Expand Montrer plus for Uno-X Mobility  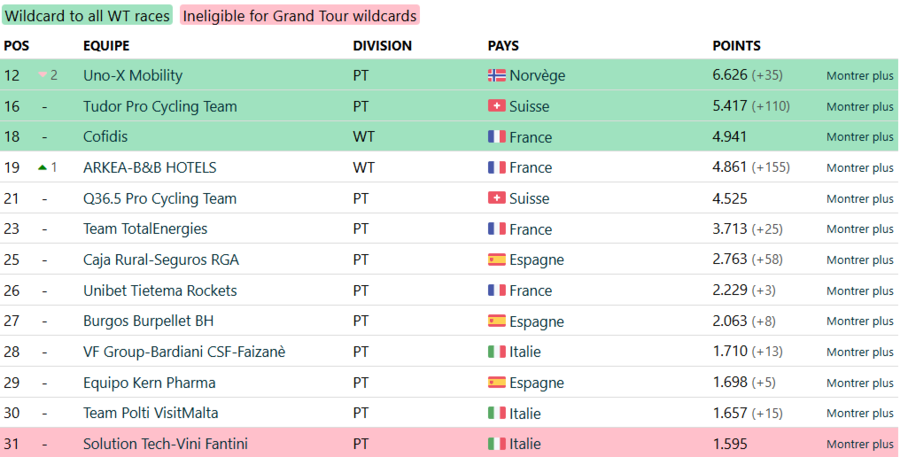[x=860, y=76]
